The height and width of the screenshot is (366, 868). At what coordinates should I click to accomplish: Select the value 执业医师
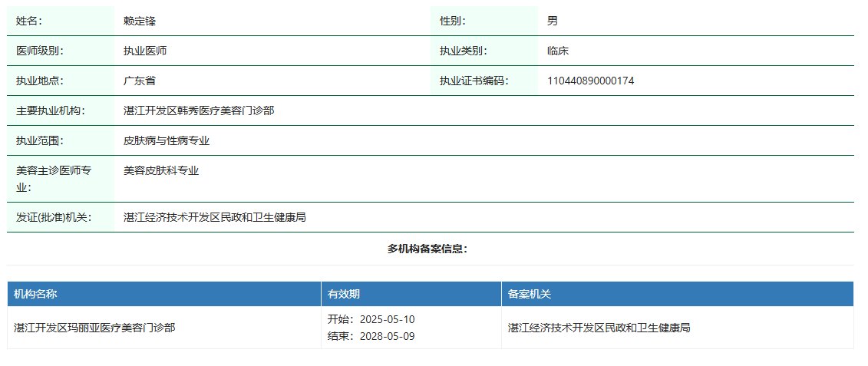[x=145, y=51]
